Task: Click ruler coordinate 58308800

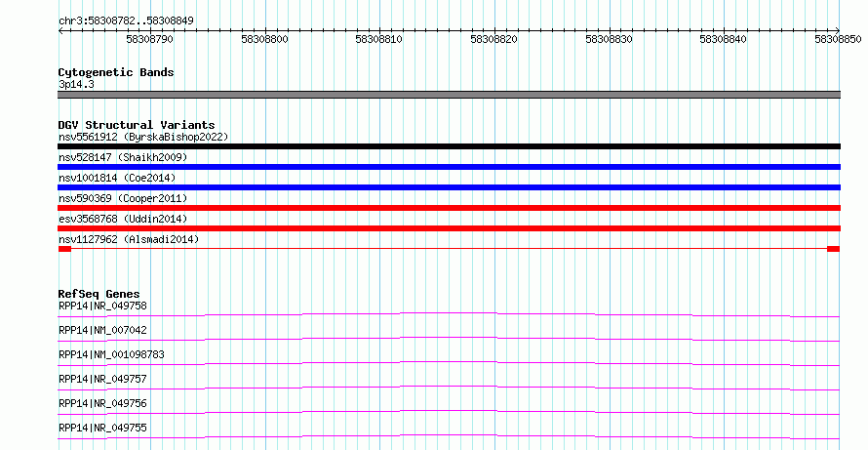Action: pos(264,39)
